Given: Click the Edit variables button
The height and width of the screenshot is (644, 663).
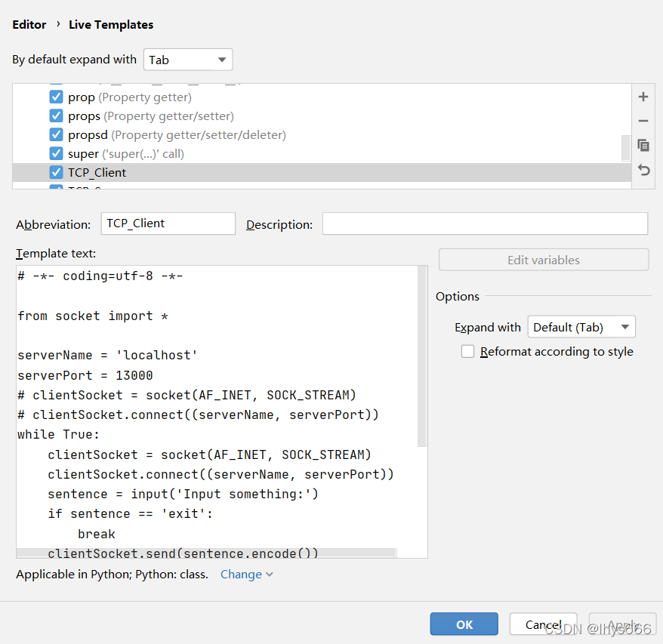Looking at the screenshot, I should [544, 260].
